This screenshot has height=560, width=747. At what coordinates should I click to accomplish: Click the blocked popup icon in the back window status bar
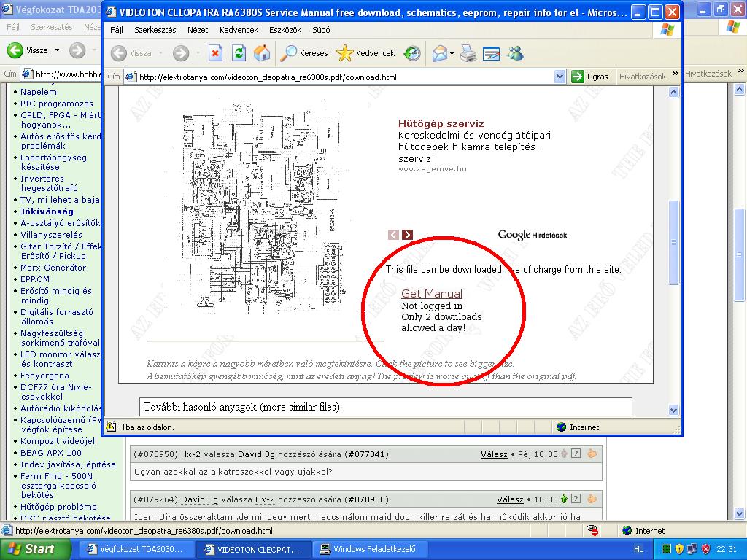coord(592,531)
